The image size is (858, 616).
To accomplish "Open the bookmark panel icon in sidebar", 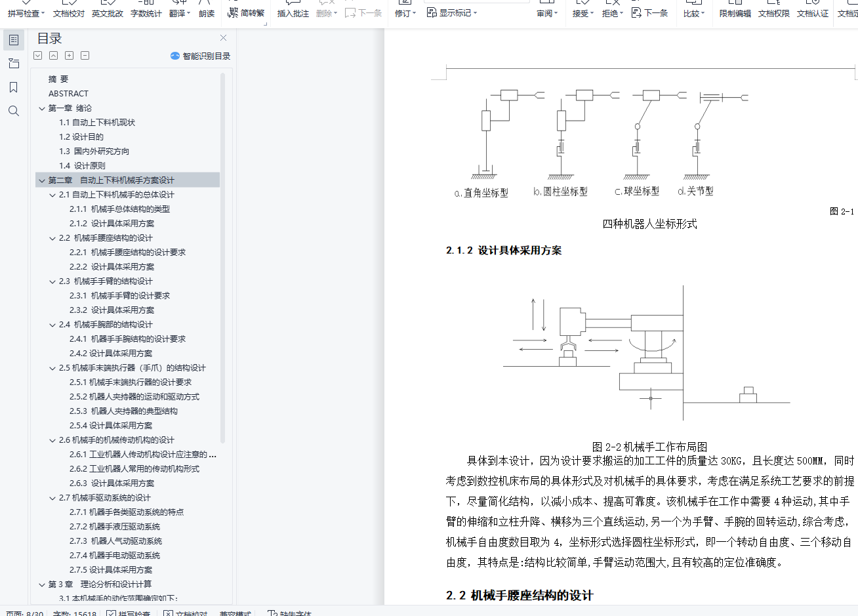I will 14,87.
